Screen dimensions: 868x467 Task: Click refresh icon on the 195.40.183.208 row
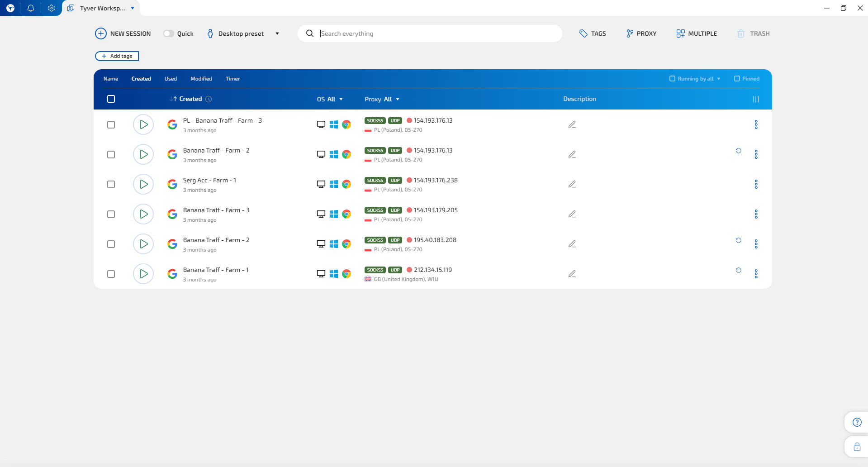(739, 240)
